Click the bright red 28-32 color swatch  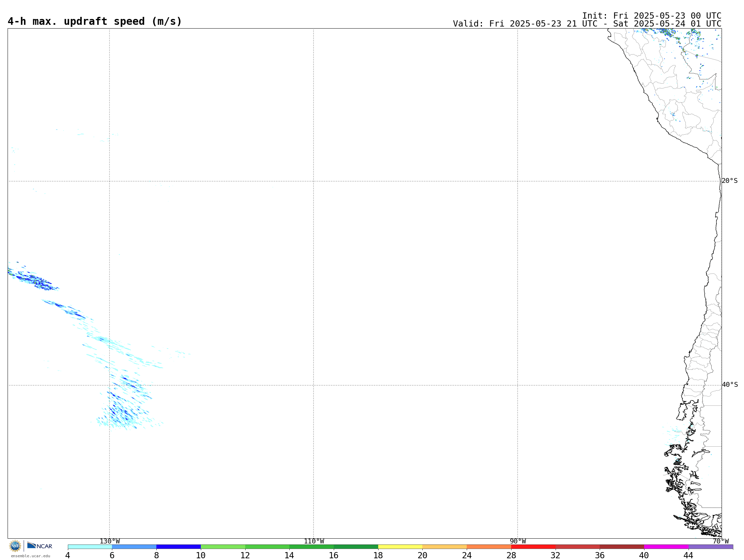click(533, 547)
